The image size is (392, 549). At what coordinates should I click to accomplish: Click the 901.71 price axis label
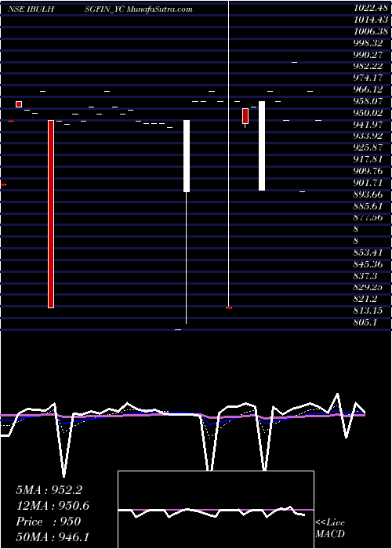[x=368, y=183]
